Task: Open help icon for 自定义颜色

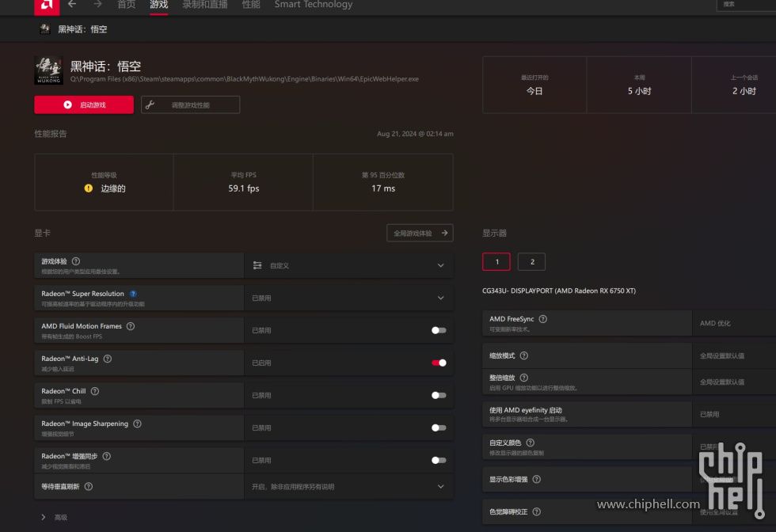Action: (531, 443)
